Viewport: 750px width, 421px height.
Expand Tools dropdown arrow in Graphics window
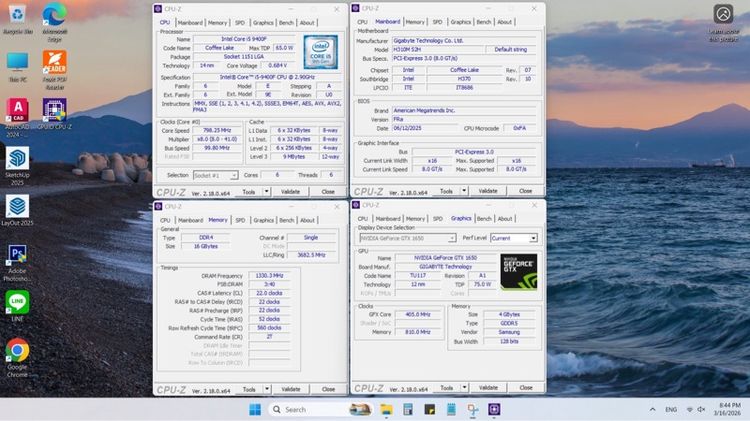(x=464, y=388)
